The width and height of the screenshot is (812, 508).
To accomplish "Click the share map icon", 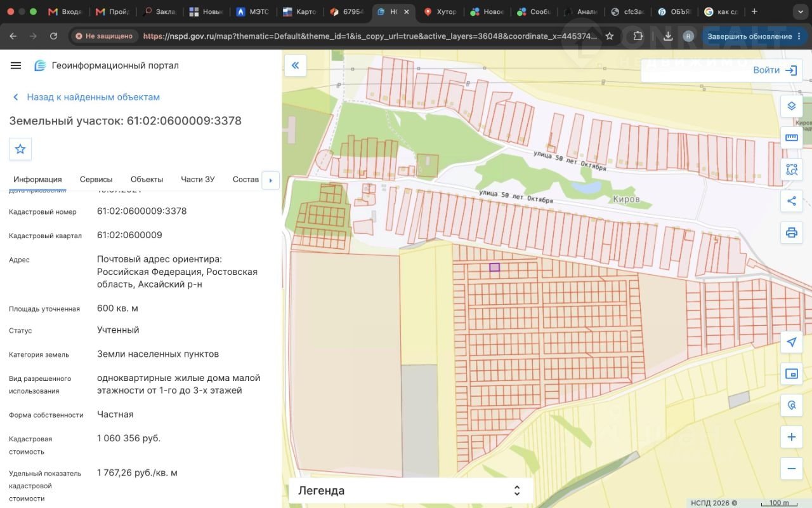I will (791, 201).
